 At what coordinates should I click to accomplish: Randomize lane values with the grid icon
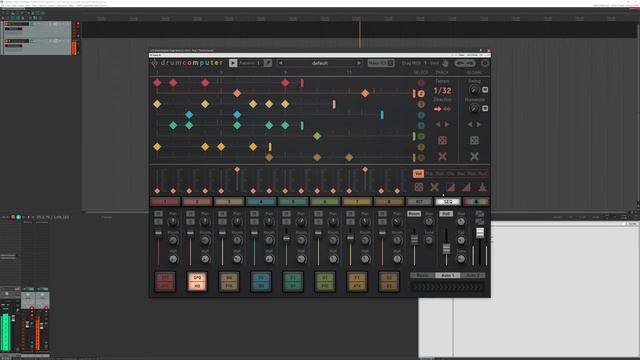419,187
